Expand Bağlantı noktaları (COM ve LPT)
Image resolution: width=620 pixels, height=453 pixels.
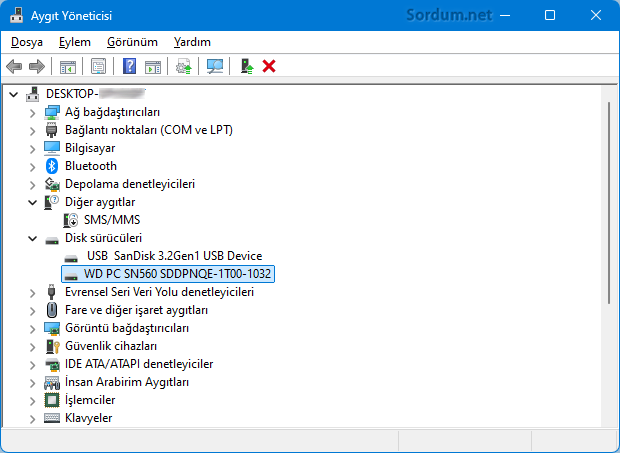[x=32, y=130]
